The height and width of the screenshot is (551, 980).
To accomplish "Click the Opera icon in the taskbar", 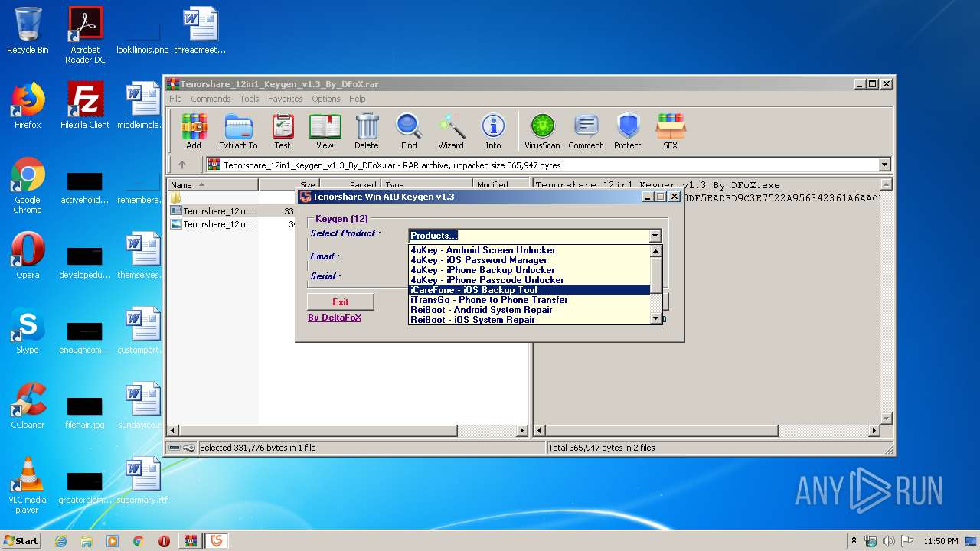I will (164, 541).
